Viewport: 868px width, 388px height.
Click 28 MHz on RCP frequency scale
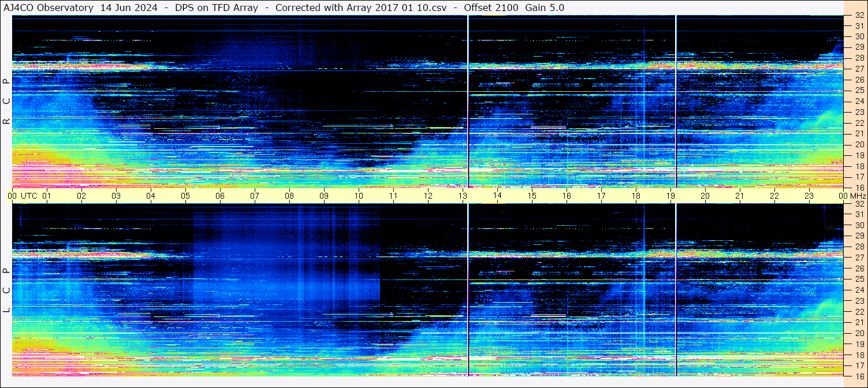pyautogui.click(x=859, y=58)
